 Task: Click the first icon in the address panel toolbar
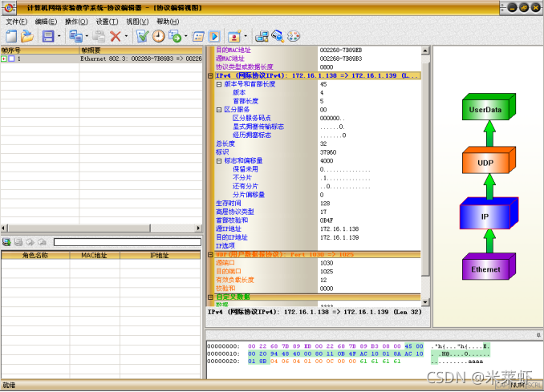6,241
